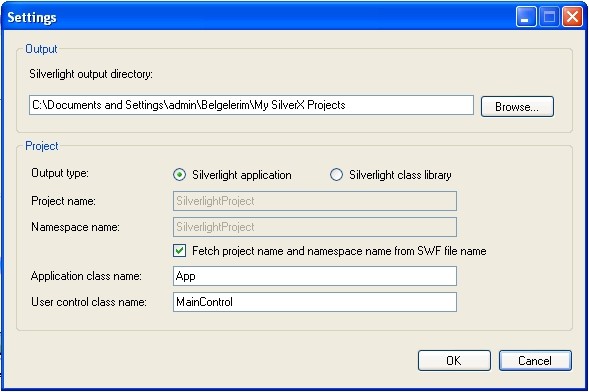Focus the Silverlight output directory field
The width and height of the screenshot is (589, 392).
point(251,105)
